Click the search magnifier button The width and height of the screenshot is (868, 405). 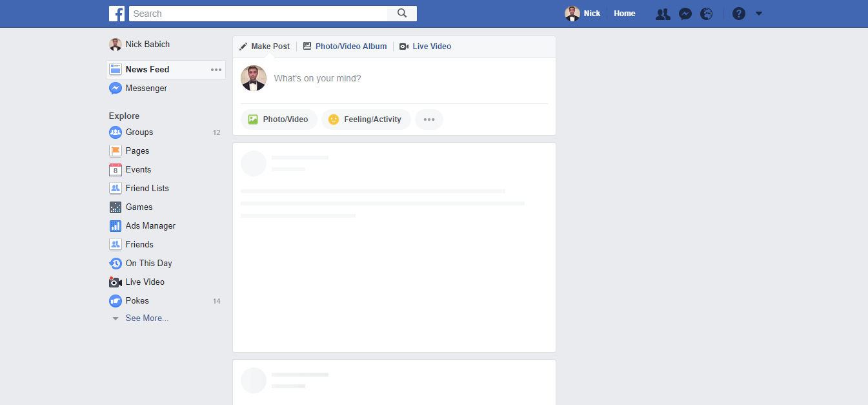[402, 14]
